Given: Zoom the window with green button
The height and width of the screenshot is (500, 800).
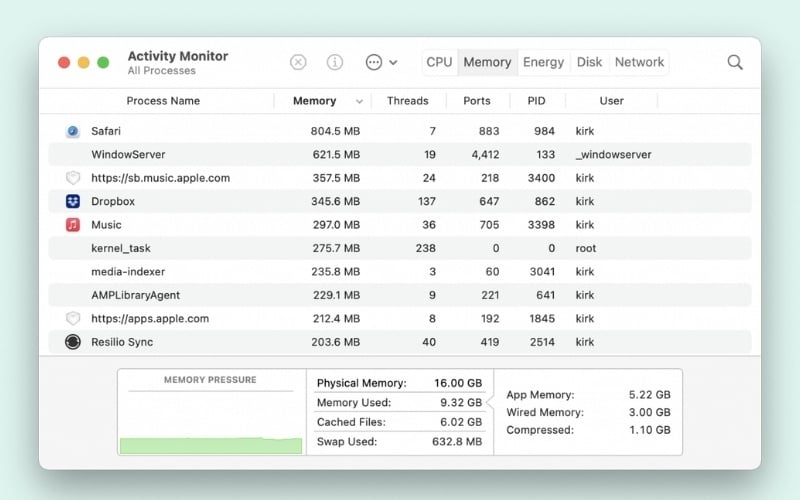Looking at the screenshot, I should pyautogui.click(x=103, y=62).
